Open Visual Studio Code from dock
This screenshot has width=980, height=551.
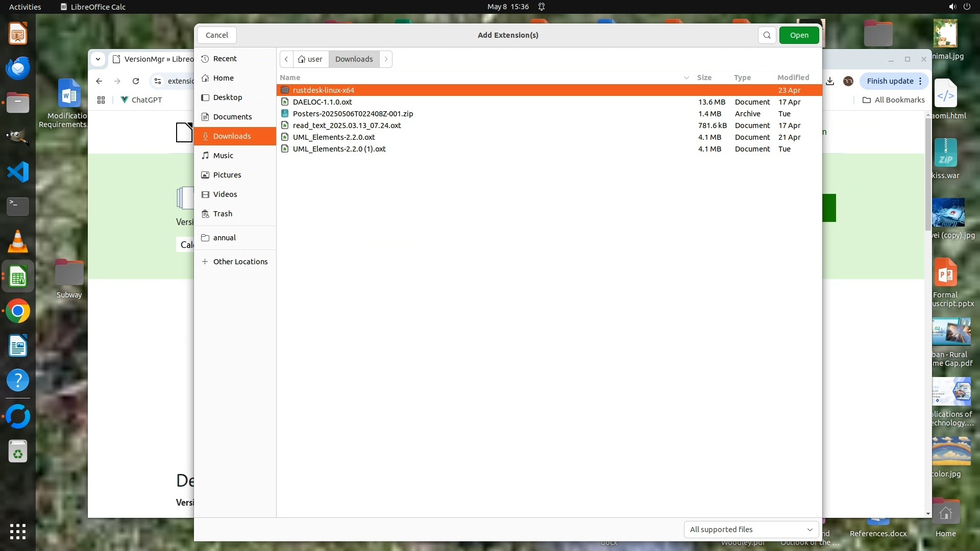coord(18,172)
